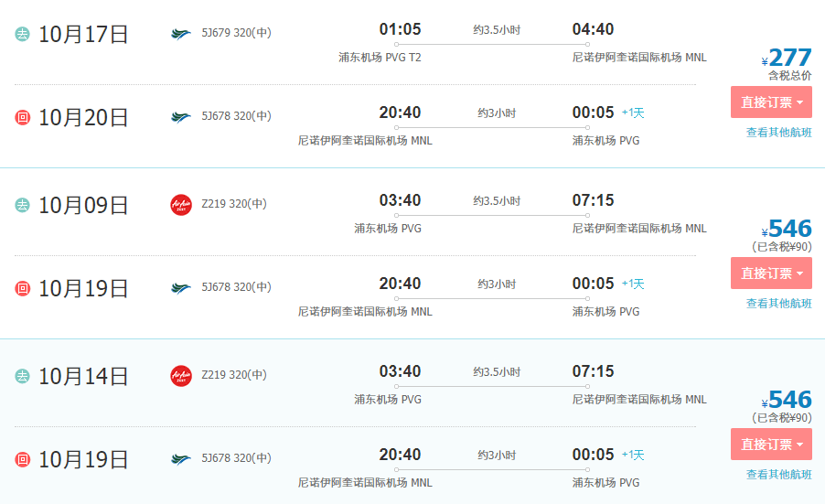Click the ¥277 total price

pyautogui.click(x=787, y=58)
